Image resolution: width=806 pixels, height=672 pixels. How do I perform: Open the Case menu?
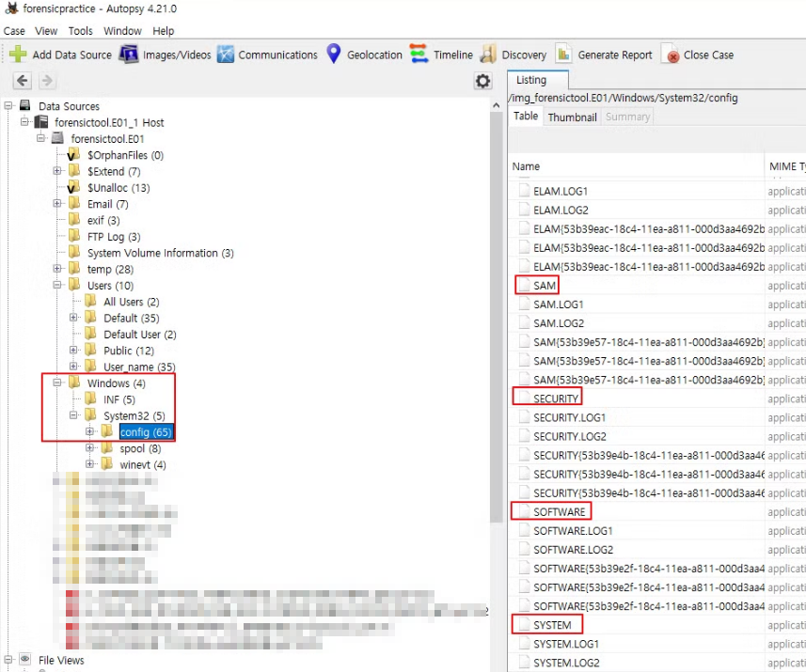tap(14, 31)
